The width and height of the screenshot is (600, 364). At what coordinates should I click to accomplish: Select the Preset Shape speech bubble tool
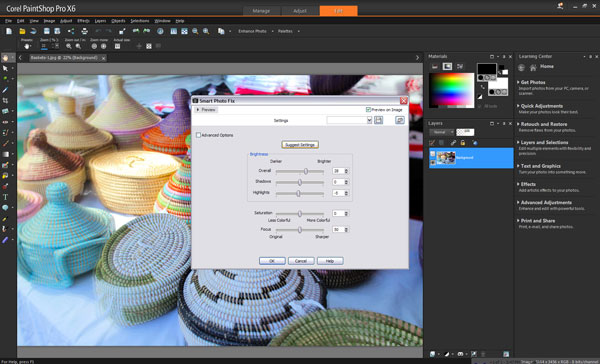click(x=5, y=207)
